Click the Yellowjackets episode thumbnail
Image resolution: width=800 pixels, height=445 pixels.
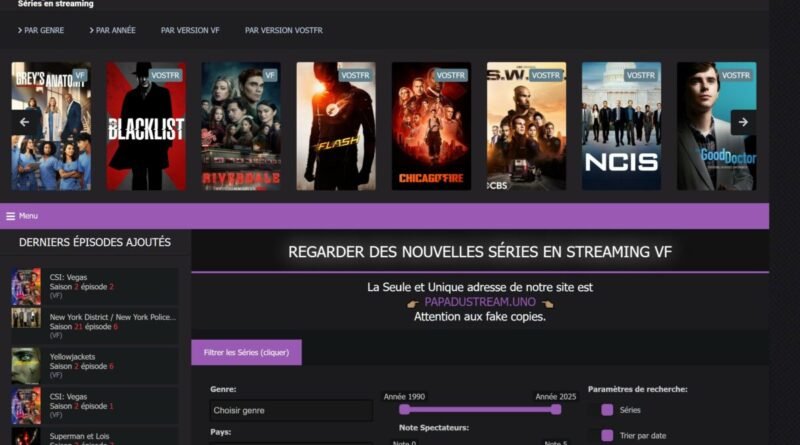point(26,366)
